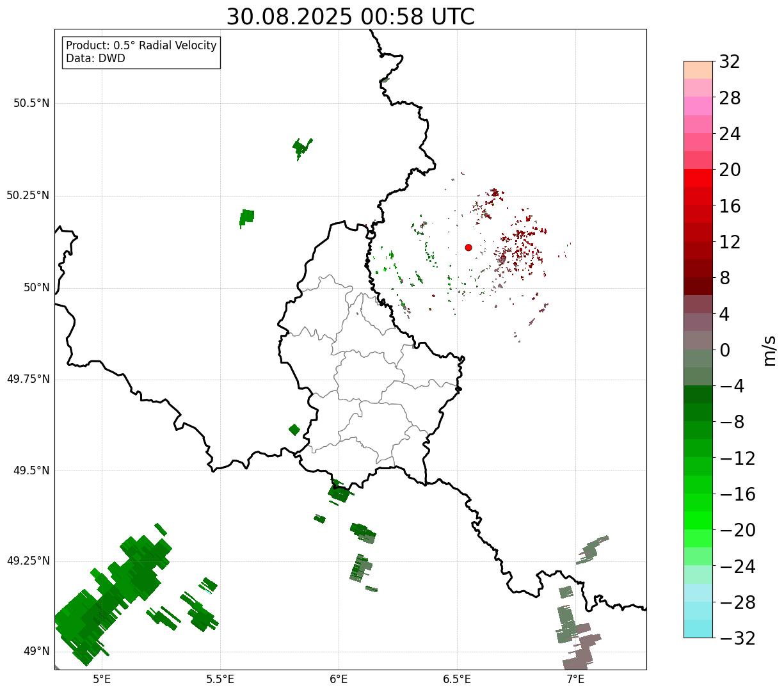Click the '49.5°N' latitude label
The height and width of the screenshot is (692, 784).
31,471
